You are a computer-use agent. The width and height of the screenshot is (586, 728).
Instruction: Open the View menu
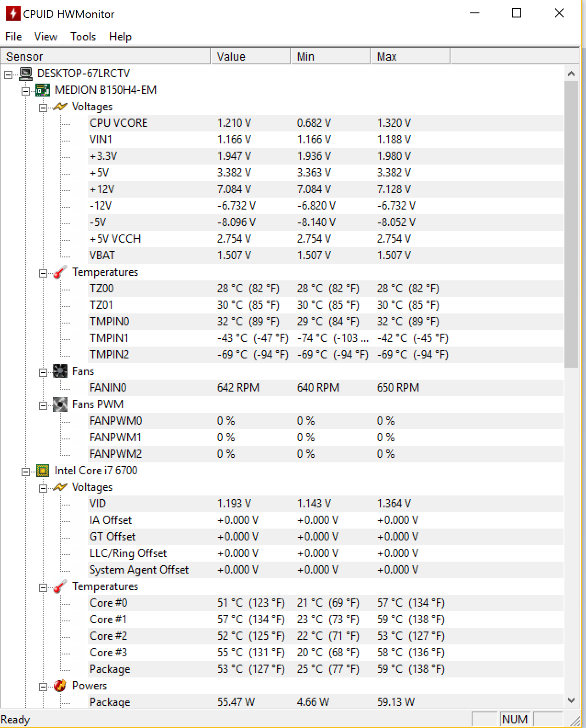pyautogui.click(x=46, y=36)
